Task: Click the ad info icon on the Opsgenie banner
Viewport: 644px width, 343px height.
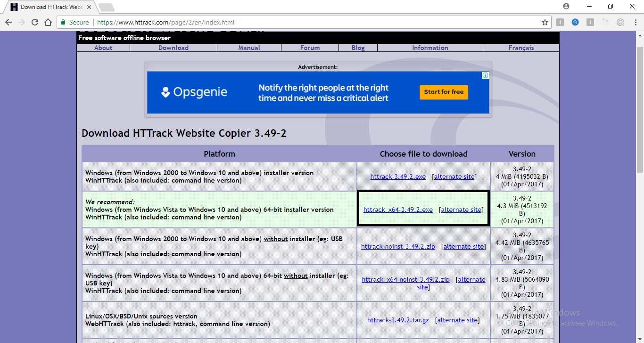Action: [x=485, y=75]
